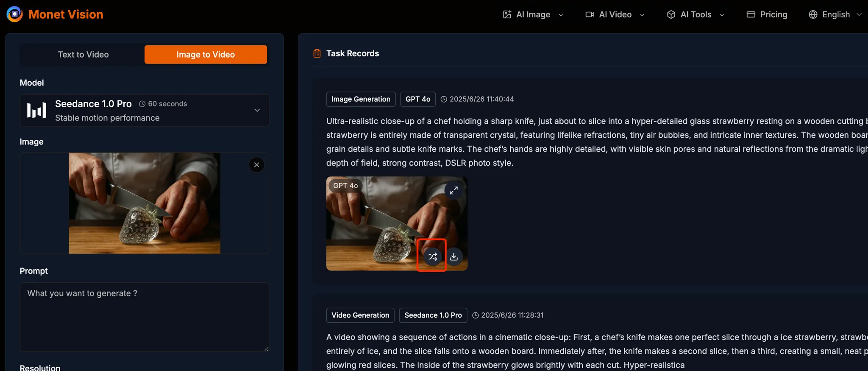This screenshot has width=868, height=371.
Task: Click the Task Records clipboard icon
Action: [x=317, y=53]
